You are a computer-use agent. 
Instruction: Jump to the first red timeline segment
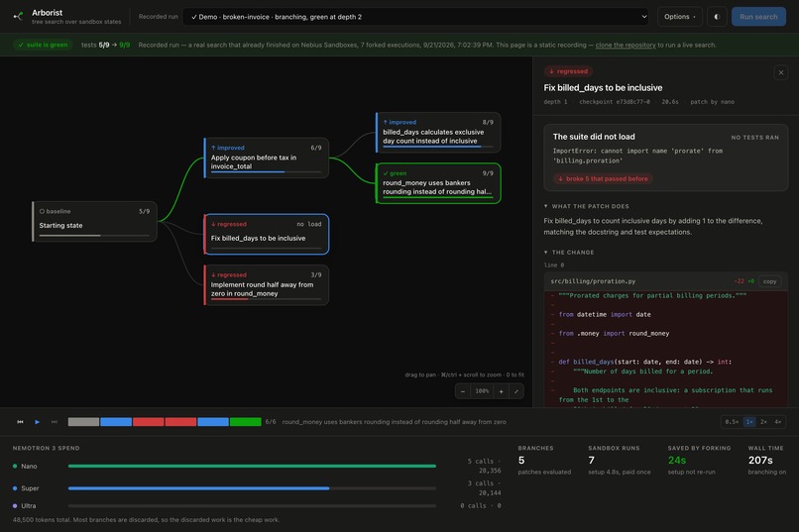click(149, 421)
